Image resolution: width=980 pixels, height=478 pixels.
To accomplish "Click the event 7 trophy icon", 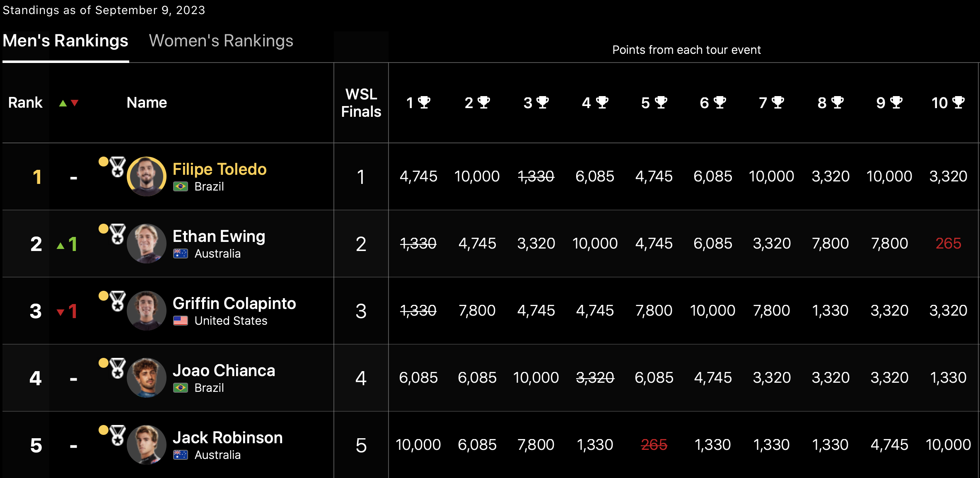I will 778,102.
